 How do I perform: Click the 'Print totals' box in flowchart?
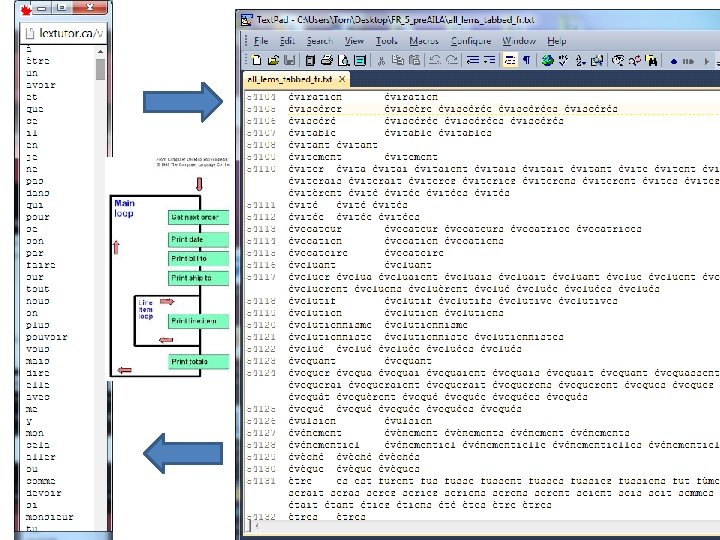point(198,361)
